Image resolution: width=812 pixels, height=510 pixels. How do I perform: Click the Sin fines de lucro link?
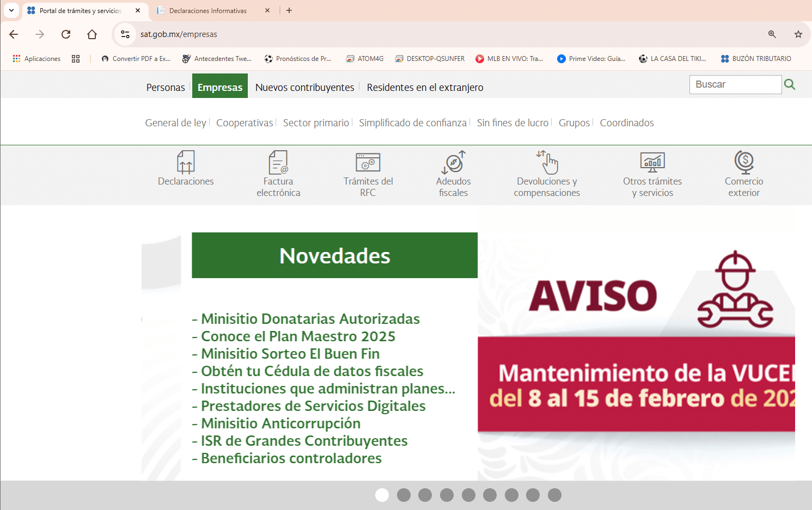[x=512, y=122]
